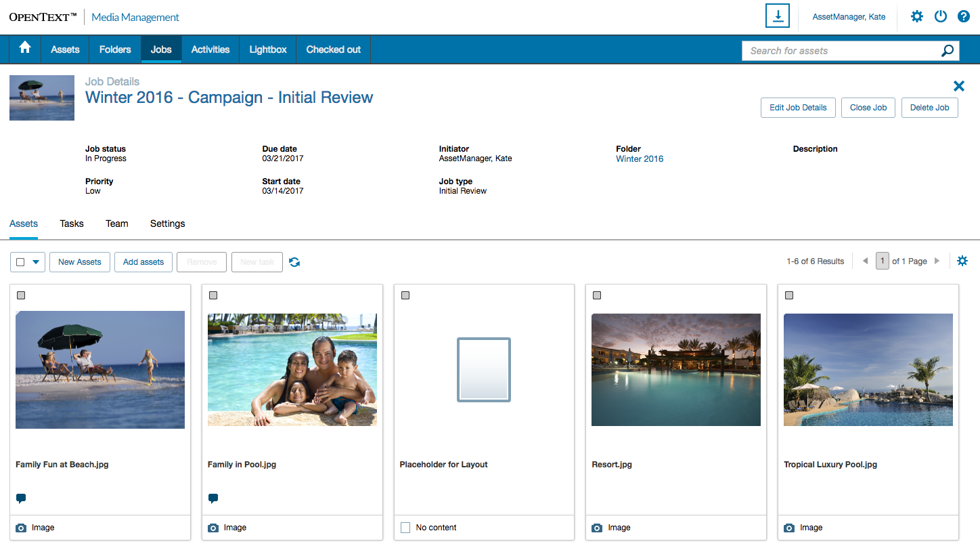The image size is (980, 552).
Task: Open the Family Fun at Beach thumbnail
Action: tap(100, 370)
